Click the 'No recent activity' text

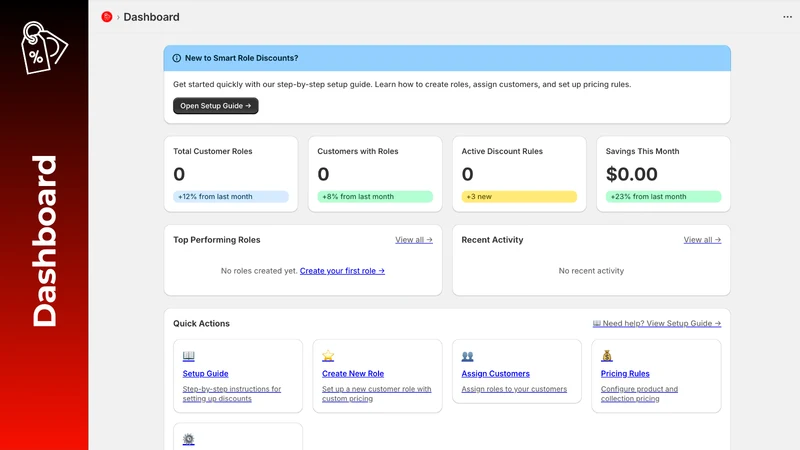pos(591,271)
